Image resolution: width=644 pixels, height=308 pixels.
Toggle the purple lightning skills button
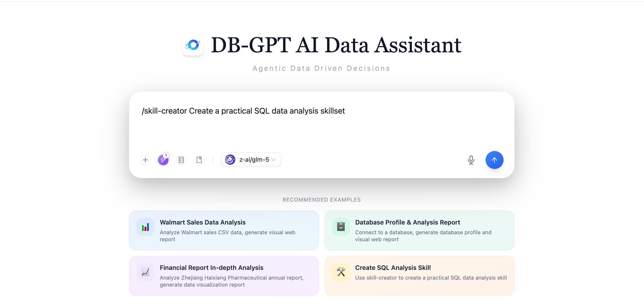tap(163, 160)
